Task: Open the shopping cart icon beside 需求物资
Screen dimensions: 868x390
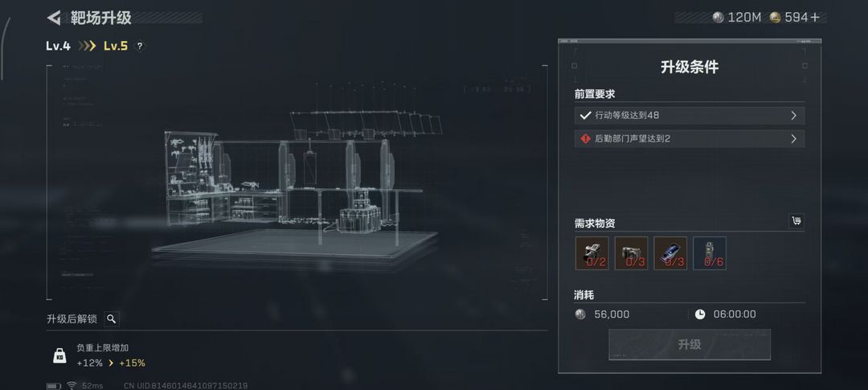Action: tap(796, 221)
